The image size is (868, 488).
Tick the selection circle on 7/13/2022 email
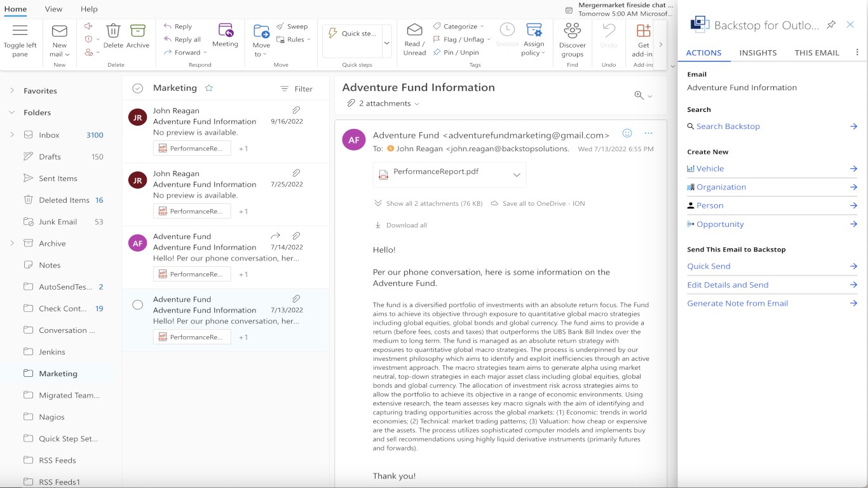coord(138,305)
